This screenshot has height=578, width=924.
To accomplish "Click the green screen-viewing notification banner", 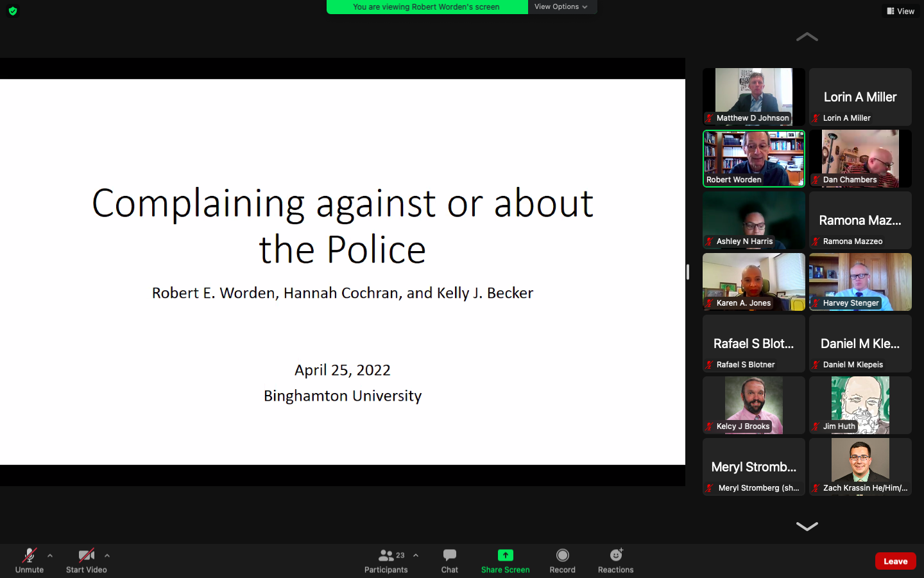I will [x=426, y=6].
